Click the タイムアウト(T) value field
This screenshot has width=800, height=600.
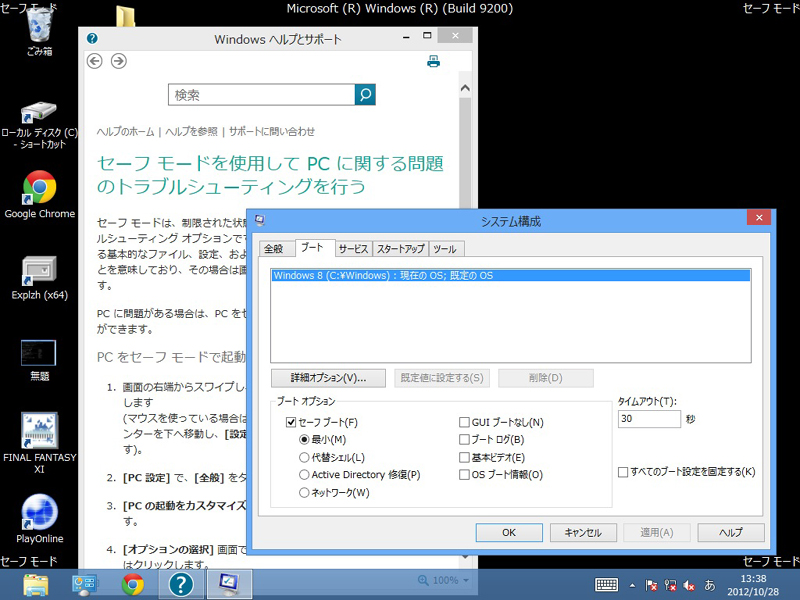click(x=649, y=419)
